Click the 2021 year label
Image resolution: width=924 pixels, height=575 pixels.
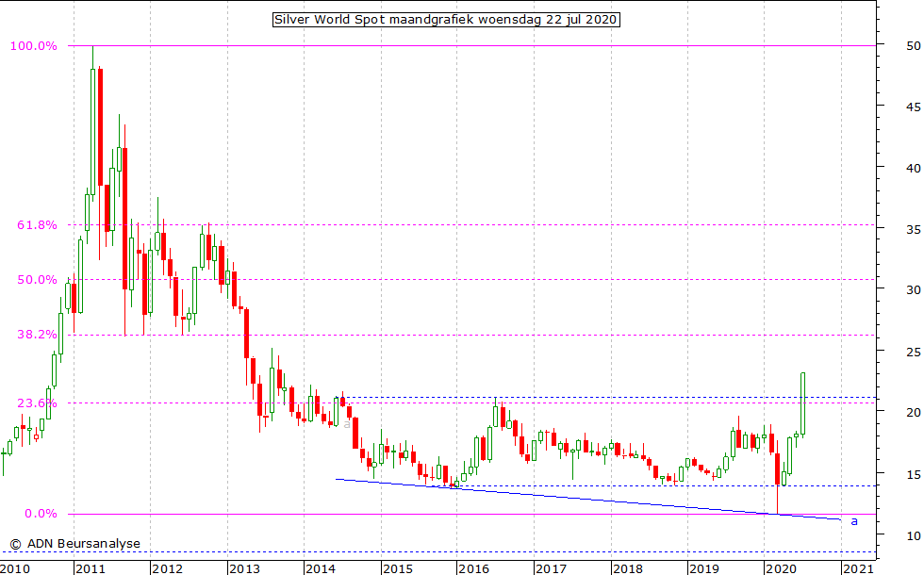click(x=858, y=568)
